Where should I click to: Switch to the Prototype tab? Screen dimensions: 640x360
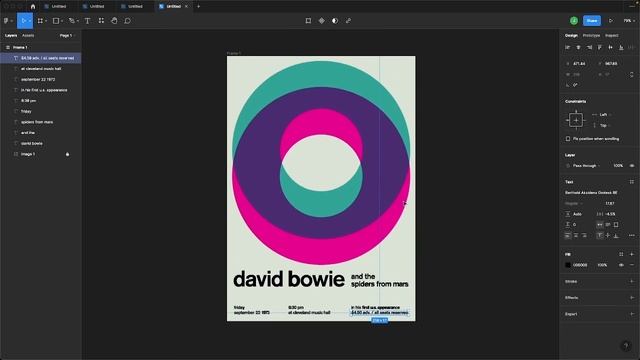[x=591, y=36]
